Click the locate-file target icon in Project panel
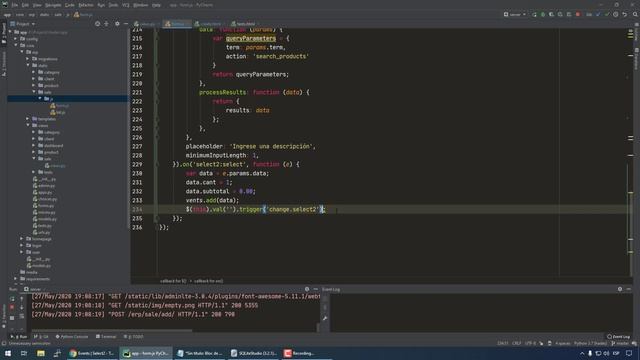Viewport: 640px width, 360px height. 97,24
